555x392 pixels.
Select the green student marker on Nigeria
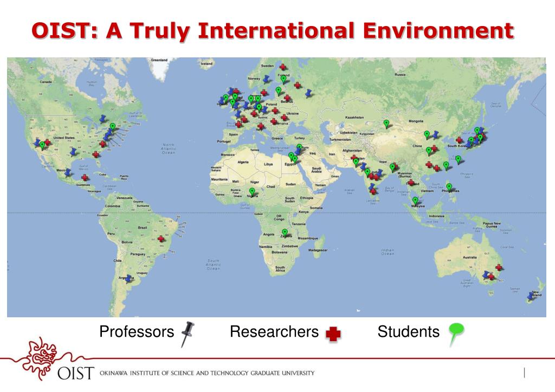click(252, 192)
